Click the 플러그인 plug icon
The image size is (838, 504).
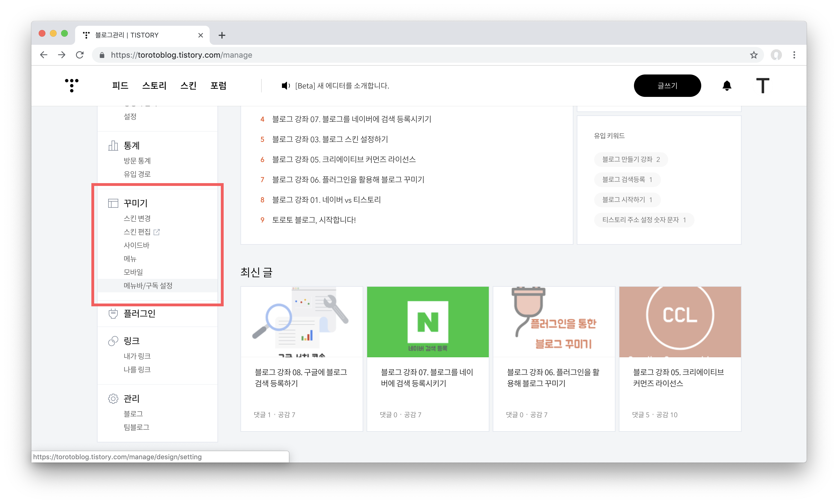pyautogui.click(x=113, y=314)
